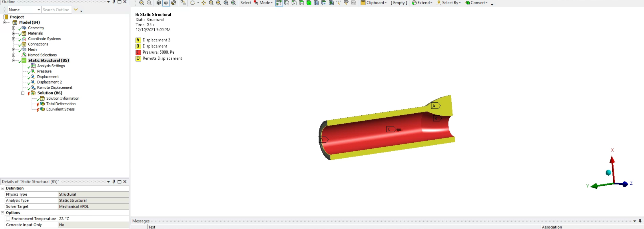Expand the Materials tree node
This screenshot has height=229, width=644.
pos(14,33)
